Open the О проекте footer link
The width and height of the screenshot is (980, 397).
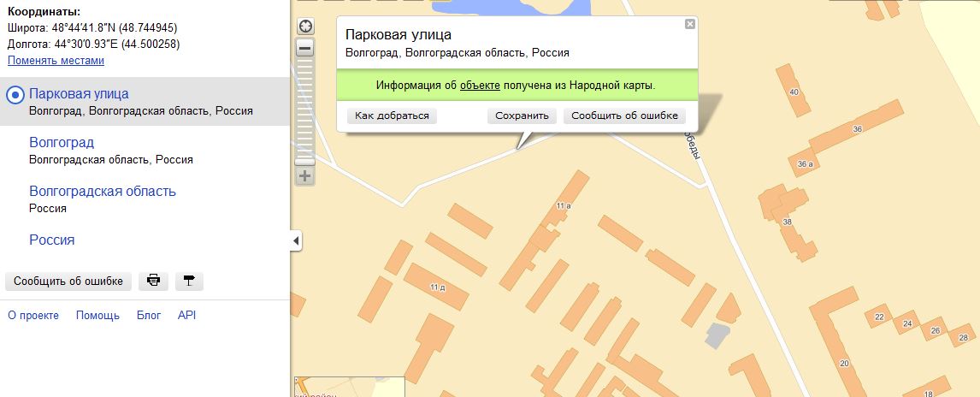click(x=33, y=315)
